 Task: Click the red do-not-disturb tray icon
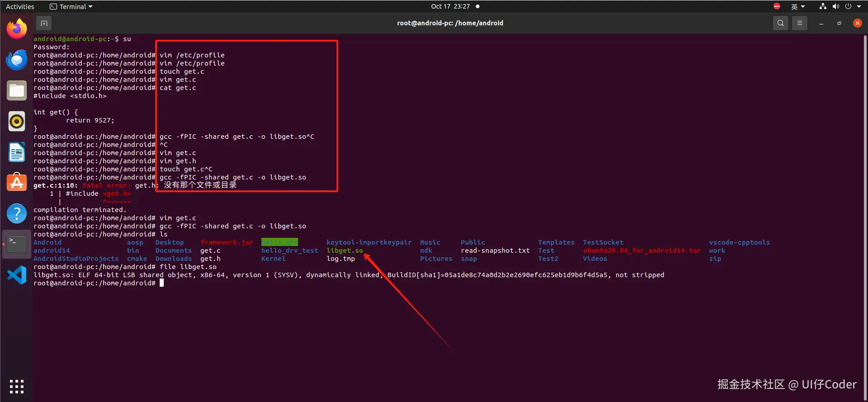[x=777, y=6]
